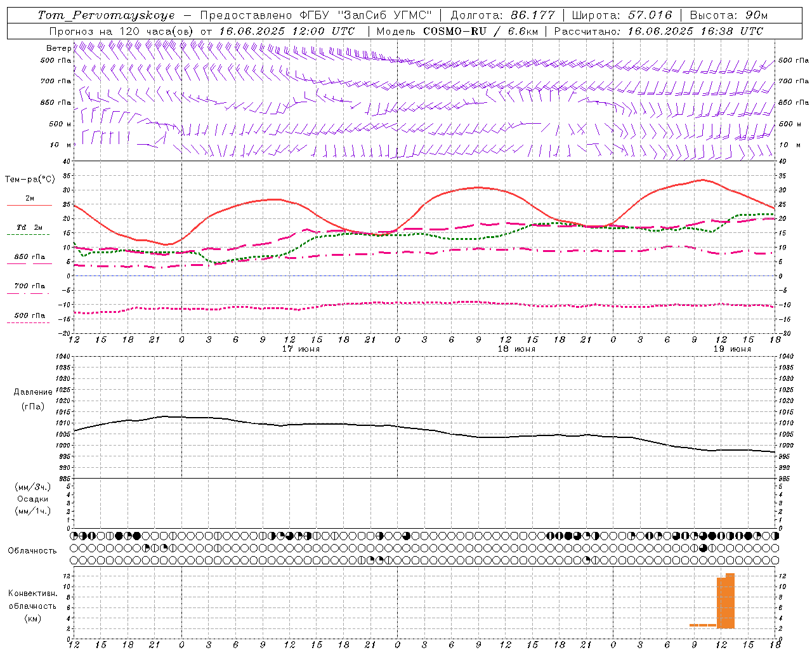
Task: Click the 19 июня date label
Action: (x=732, y=349)
